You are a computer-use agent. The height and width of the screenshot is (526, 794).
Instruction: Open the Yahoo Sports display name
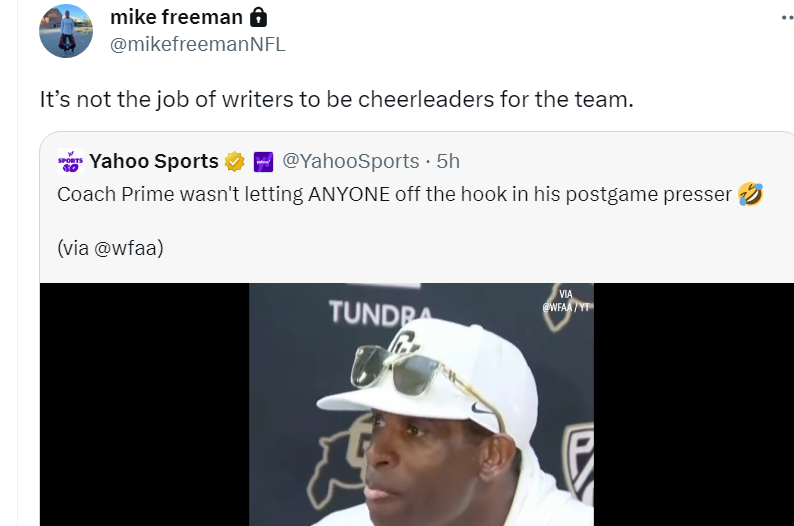tap(153, 161)
